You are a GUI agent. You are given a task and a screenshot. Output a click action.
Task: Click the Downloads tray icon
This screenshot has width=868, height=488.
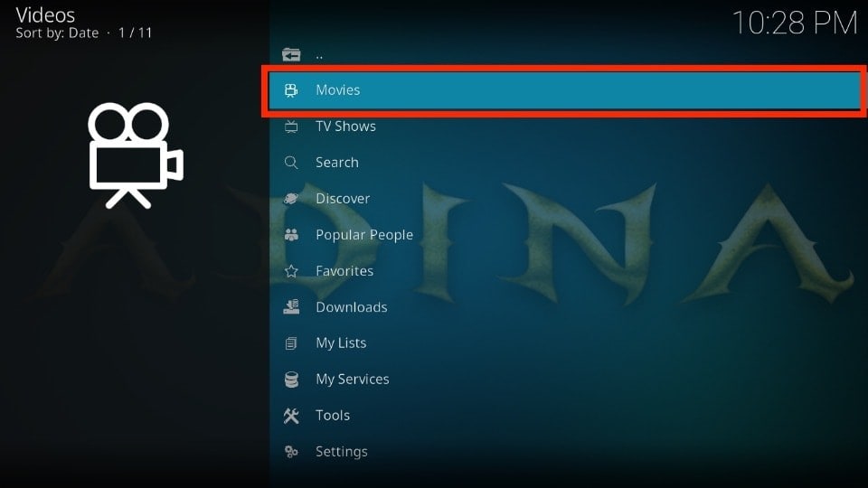(291, 307)
